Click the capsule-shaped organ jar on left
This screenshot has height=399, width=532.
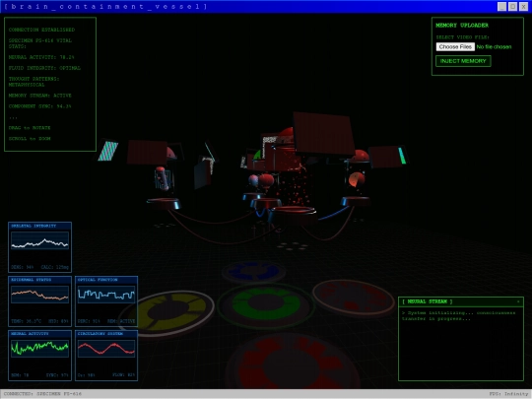[x=164, y=178]
